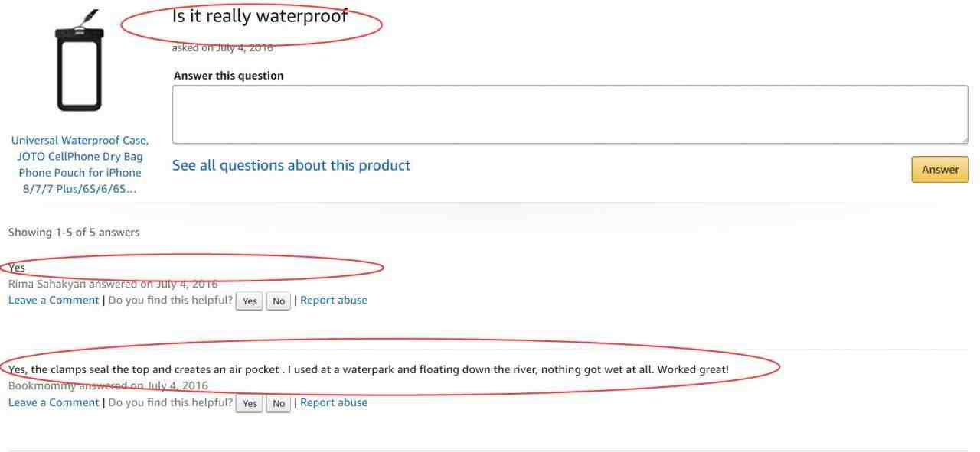Click the answerer name Bookmommy
This screenshot has width=980, height=452.
click(42, 385)
